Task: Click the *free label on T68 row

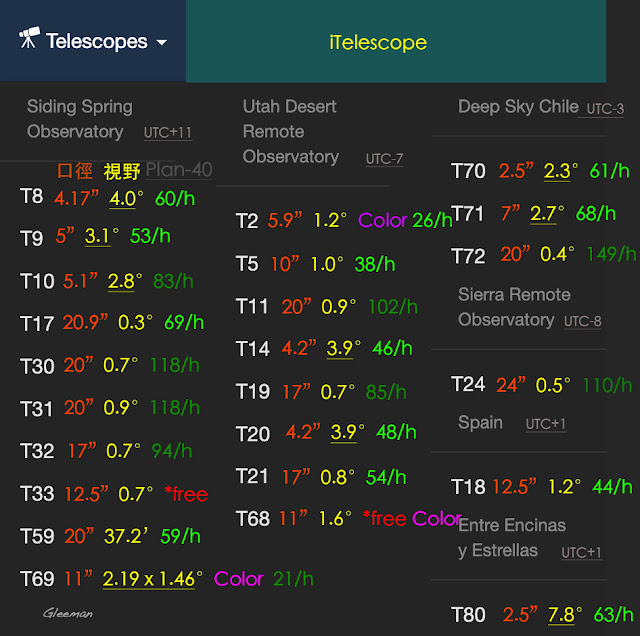Action: point(384,518)
